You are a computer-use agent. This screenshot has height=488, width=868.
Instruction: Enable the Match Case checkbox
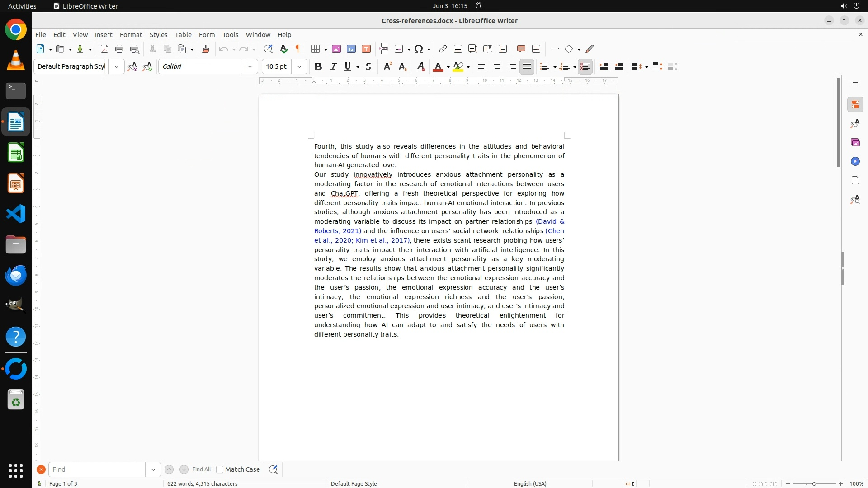tap(220, 469)
